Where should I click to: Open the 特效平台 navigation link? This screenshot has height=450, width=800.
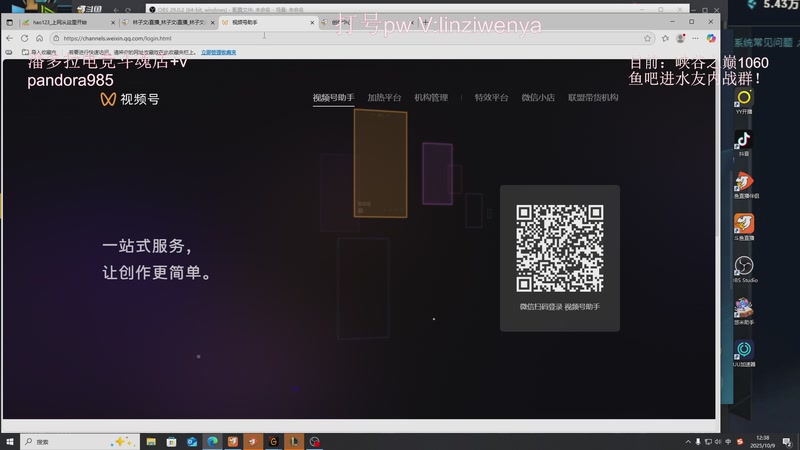pos(491,97)
